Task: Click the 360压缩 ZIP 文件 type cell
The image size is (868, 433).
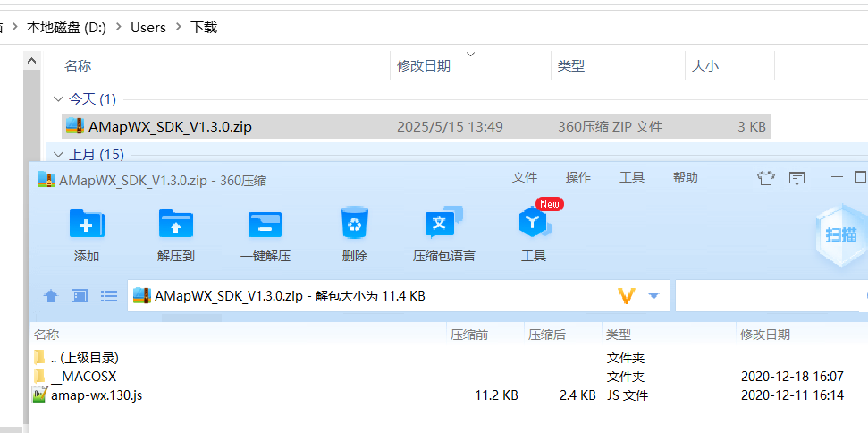Action: (x=610, y=127)
